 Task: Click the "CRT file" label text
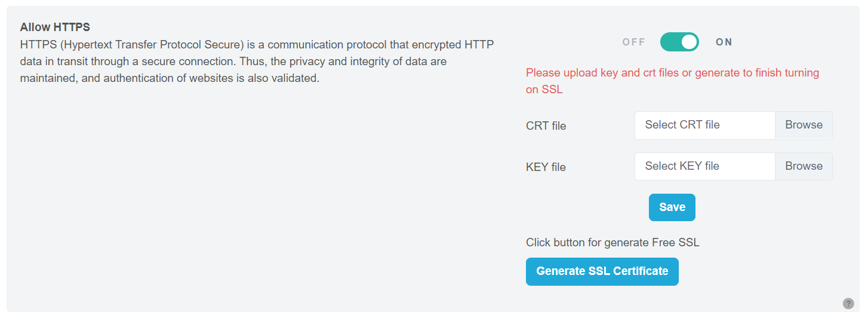pyautogui.click(x=546, y=126)
